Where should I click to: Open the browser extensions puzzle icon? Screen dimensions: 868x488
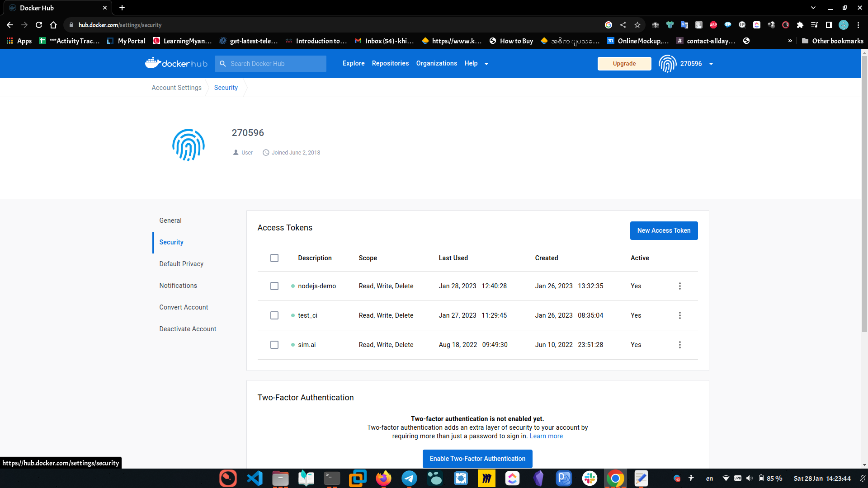(800, 25)
